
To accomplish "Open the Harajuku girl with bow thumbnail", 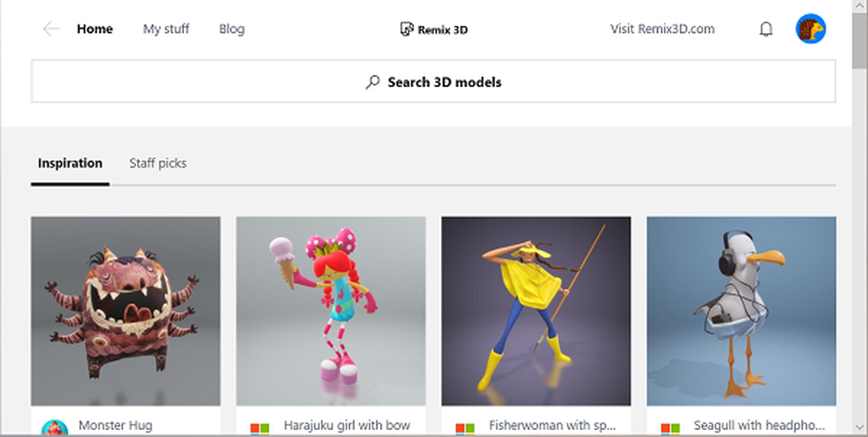I will [331, 311].
